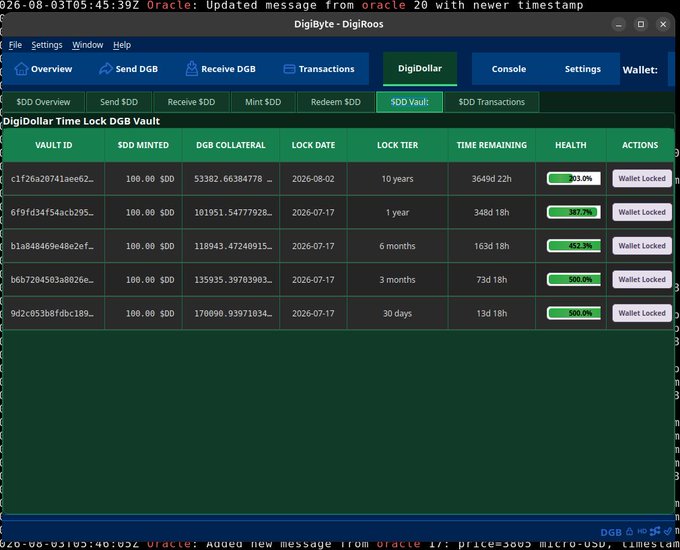This screenshot has height=550, width=680.
Task: Click Wallet Locked for the 30 days vault
Action: [x=642, y=313]
